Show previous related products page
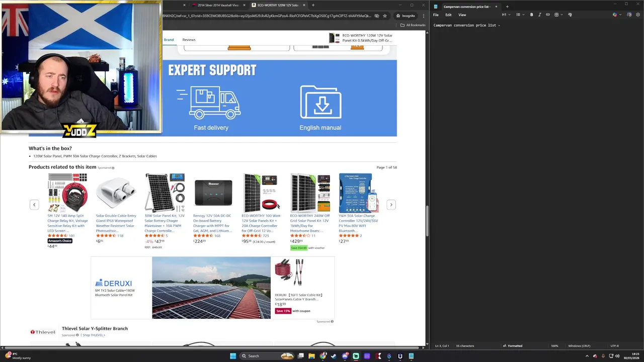 [34, 205]
